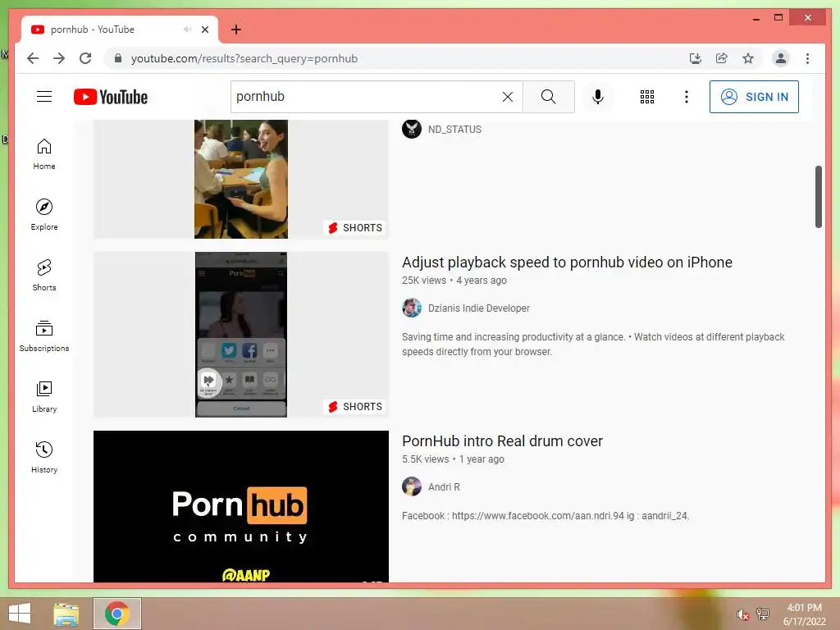
Task: Go forward with the browser arrow
Action: pyautogui.click(x=59, y=58)
